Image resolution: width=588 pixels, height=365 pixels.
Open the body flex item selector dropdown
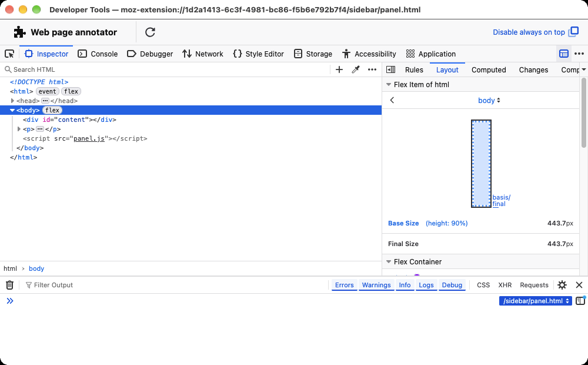tap(489, 100)
